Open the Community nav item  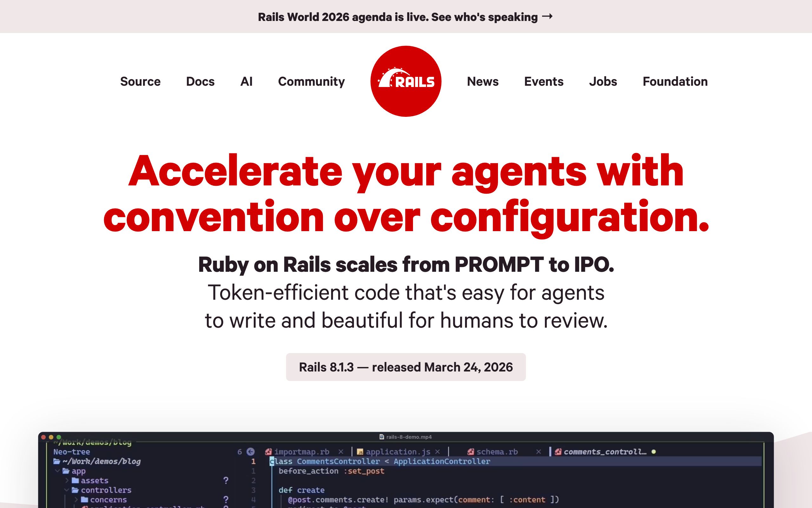tap(311, 82)
